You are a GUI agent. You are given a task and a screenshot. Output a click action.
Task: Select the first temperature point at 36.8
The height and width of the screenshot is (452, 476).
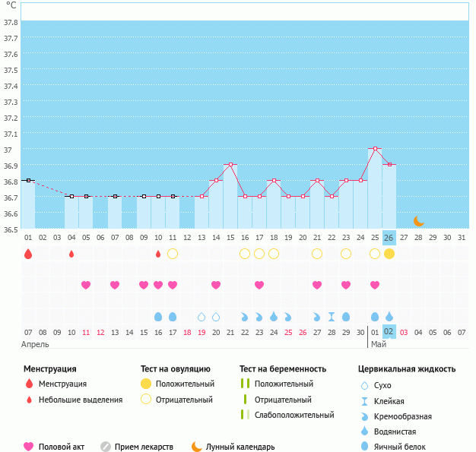click(28, 180)
